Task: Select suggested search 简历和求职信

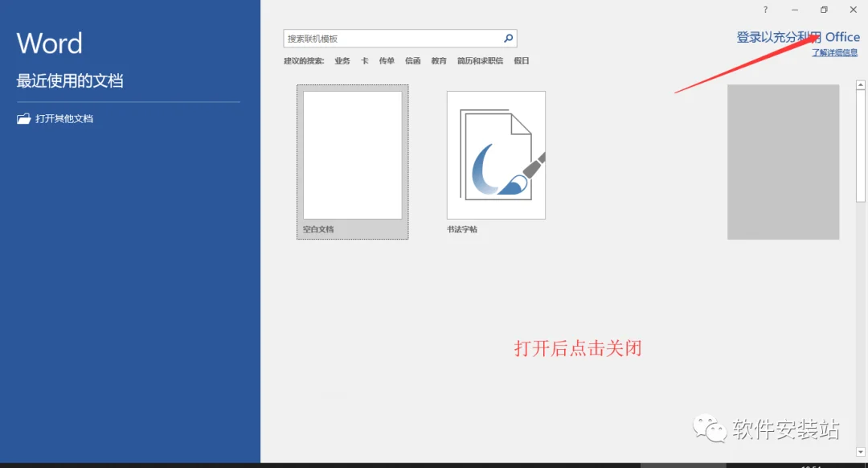Action: click(x=480, y=61)
